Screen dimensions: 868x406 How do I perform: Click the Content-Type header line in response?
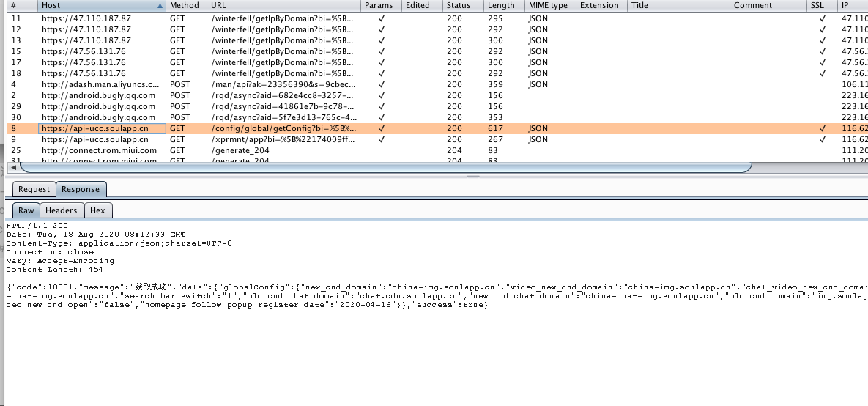pyautogui.click(x=119, y=243)
